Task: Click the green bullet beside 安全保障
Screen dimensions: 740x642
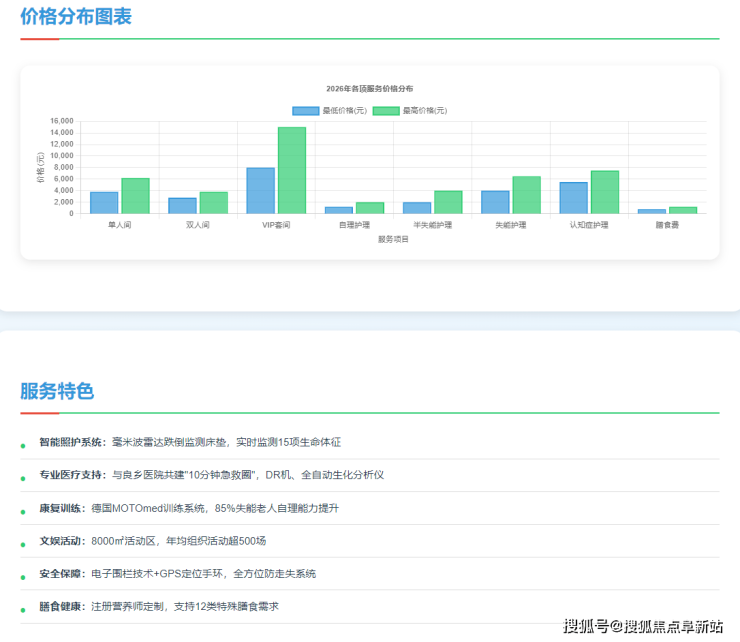Action: pyautogui.click(x=23, y=577)
